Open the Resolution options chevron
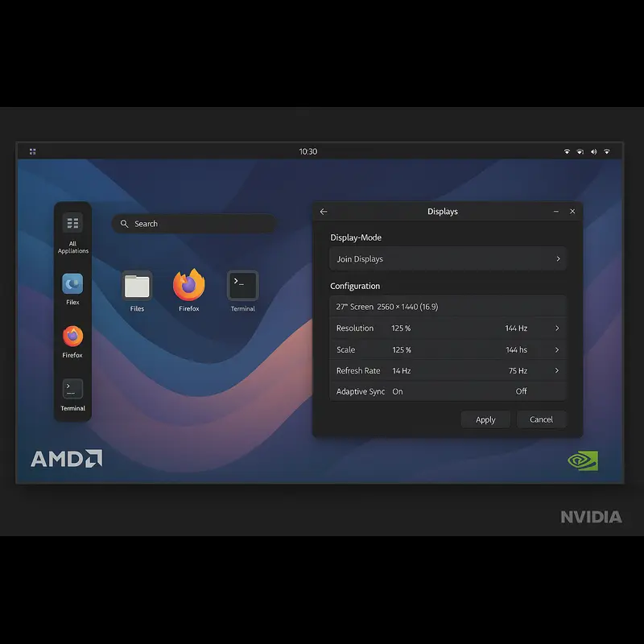The width and height of the screenshot is (644, 644). 556,328
